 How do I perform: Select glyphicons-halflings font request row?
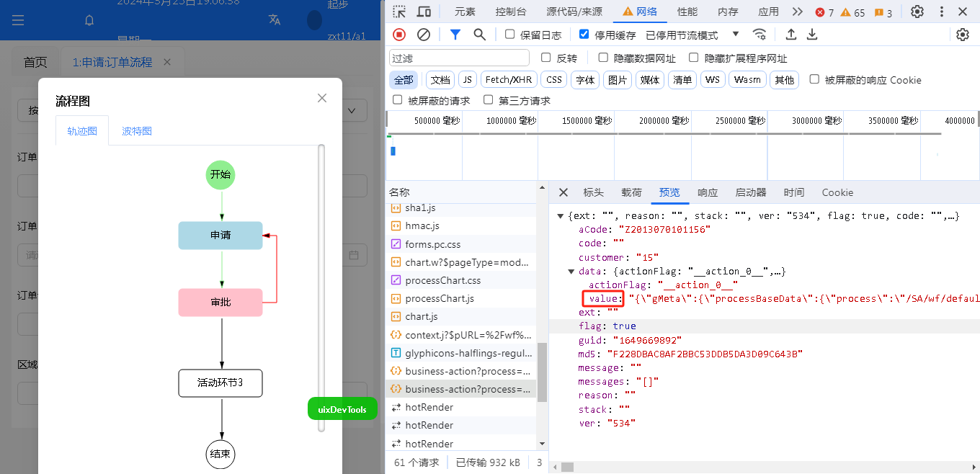click(x=461, y=353)
